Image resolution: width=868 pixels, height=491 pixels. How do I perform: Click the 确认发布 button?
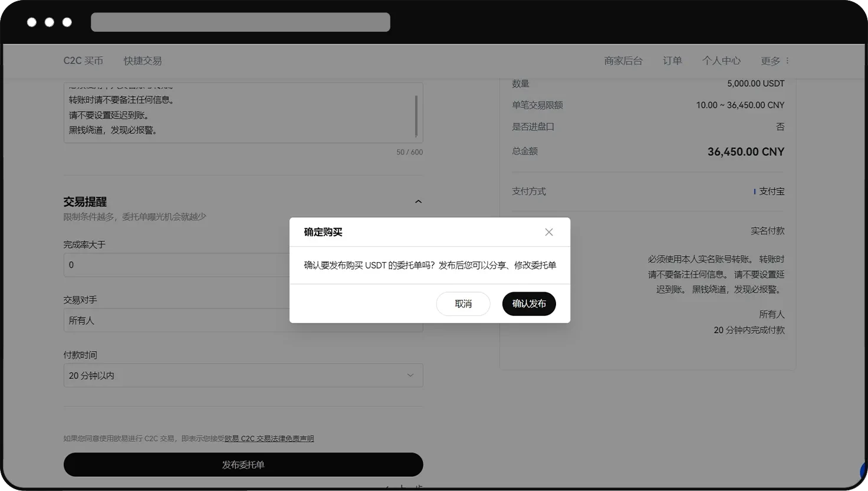click(x=529, y=303)
